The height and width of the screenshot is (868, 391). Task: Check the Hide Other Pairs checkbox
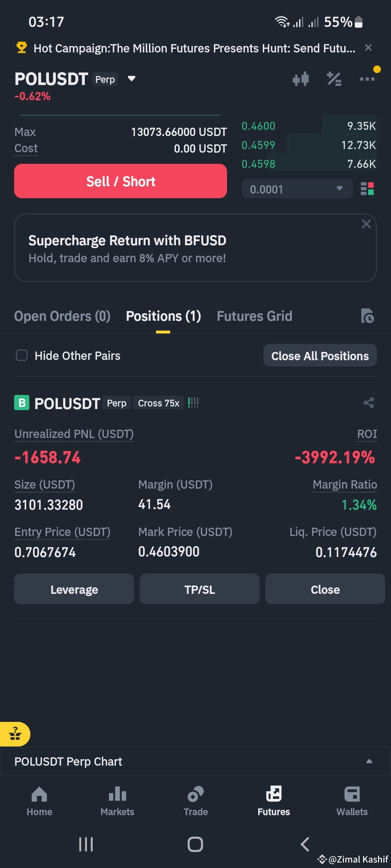tap(22, 355)
